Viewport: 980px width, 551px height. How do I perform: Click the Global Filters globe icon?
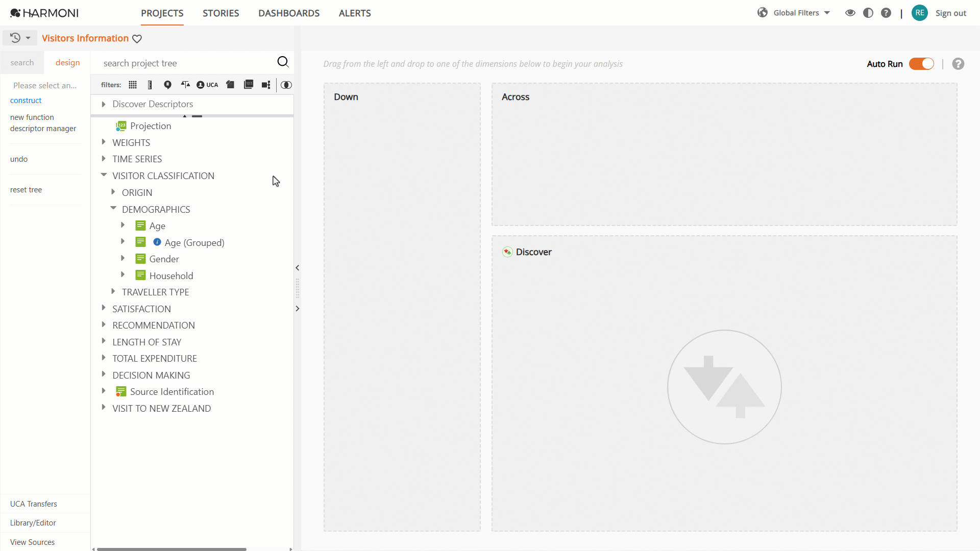click(x=763, y=13)
